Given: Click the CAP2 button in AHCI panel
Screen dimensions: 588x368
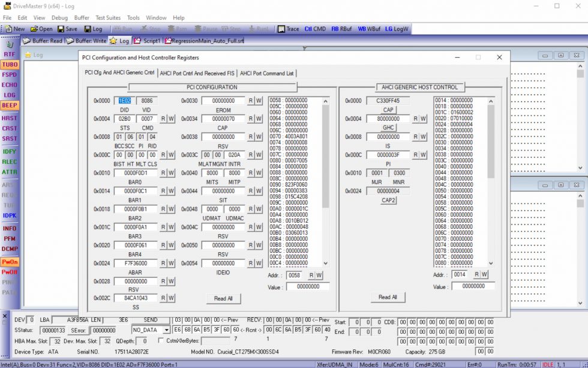Looking at the screenshot, I should pos(388,201).
